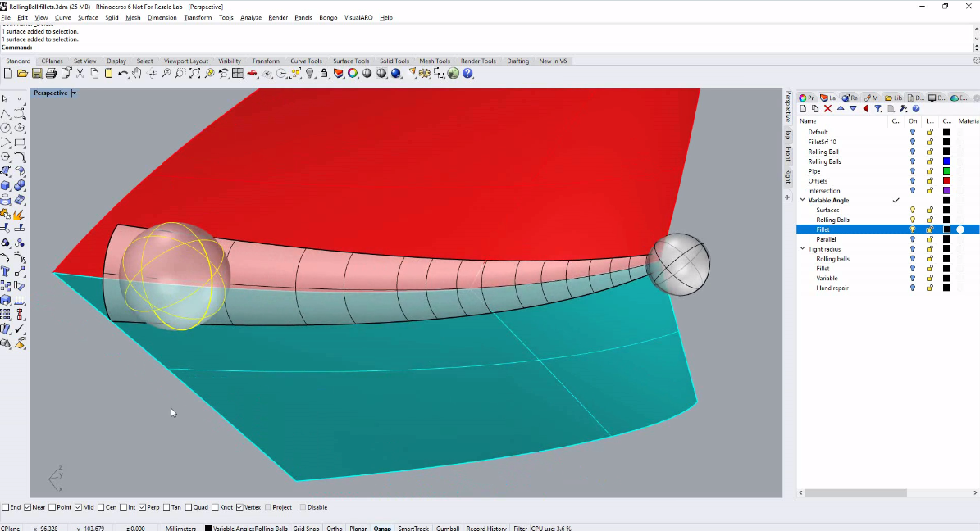
Task: Open the Surface menu
Action: [88, 17]
